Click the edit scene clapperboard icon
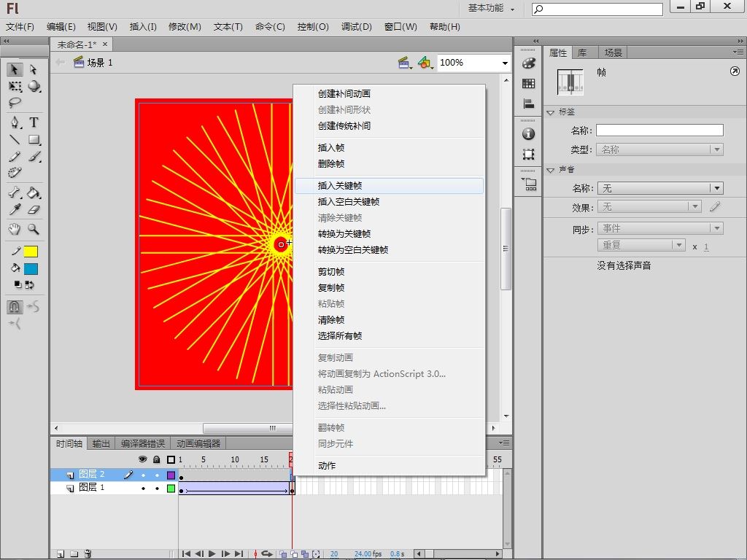 coord(404,63)
